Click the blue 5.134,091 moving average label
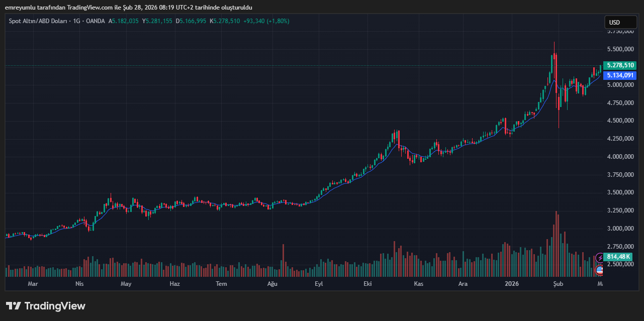The height and width of the screenshot is (321, 644). (620, 75)
